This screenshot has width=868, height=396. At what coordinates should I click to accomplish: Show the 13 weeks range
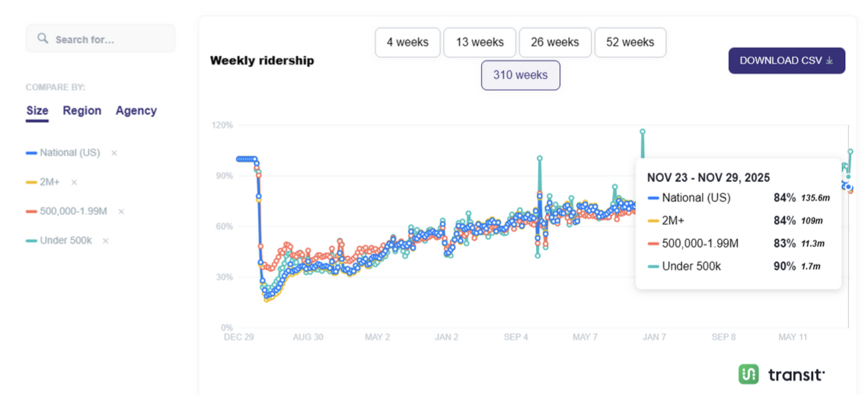coord(480,43)
